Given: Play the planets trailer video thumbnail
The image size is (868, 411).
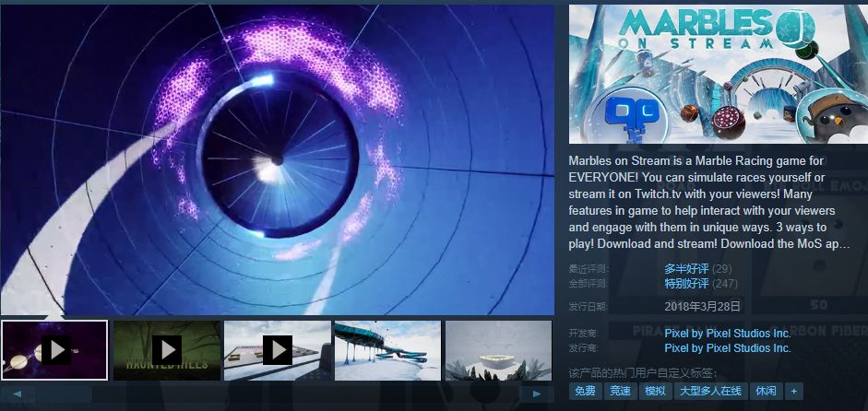Looking at the screenshot, I should 54,350.
